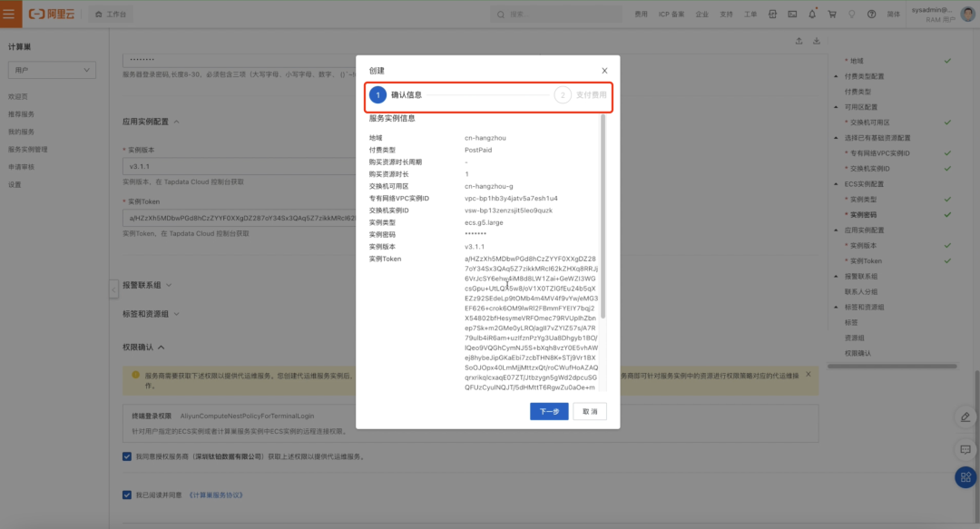Open the notification bell
Viewport: 980px width, 529px height.
coord(812,14)
